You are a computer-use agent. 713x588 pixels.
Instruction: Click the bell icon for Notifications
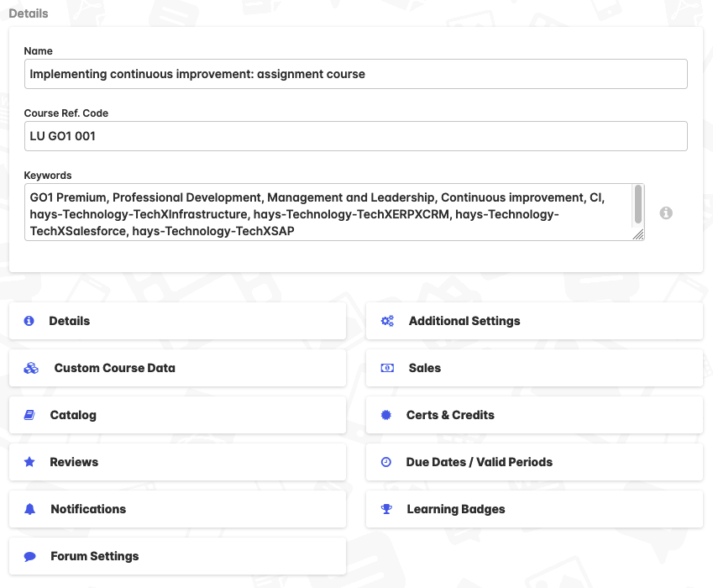point(29,509)
